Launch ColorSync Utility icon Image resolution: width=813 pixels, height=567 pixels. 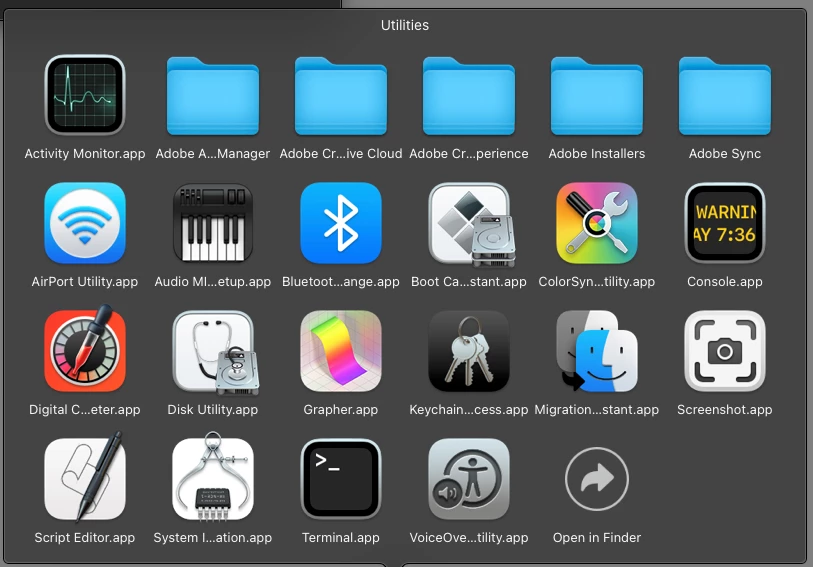597,223
